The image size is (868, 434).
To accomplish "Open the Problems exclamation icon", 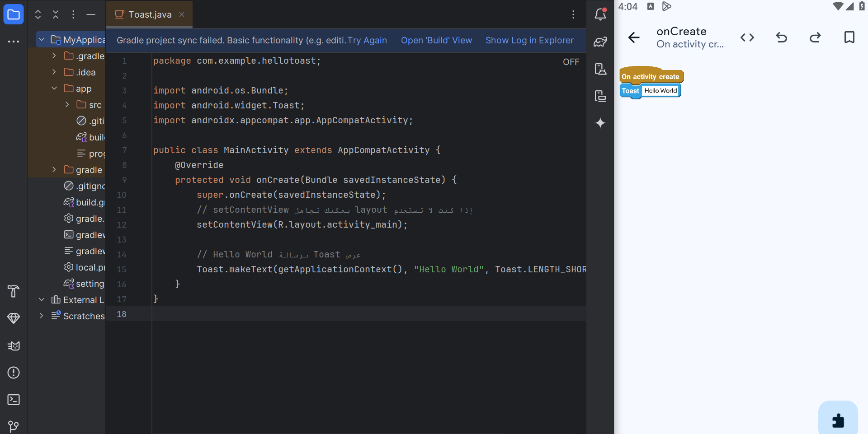I will [x=14, y=373].
